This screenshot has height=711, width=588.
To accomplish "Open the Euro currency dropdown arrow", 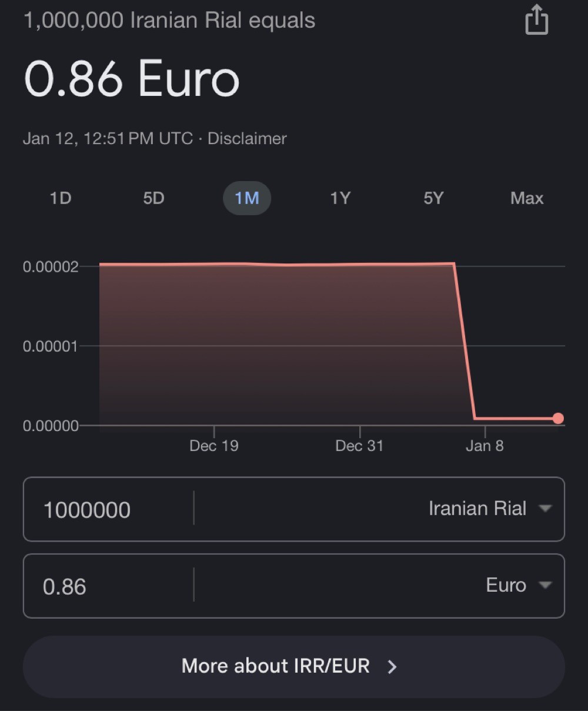I will tap(545, 585).
